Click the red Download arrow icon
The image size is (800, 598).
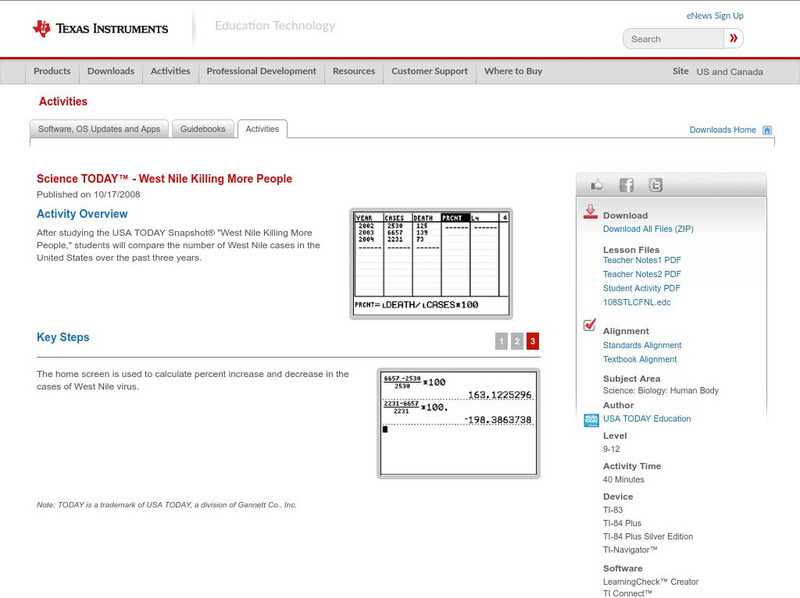click(589, 211)
